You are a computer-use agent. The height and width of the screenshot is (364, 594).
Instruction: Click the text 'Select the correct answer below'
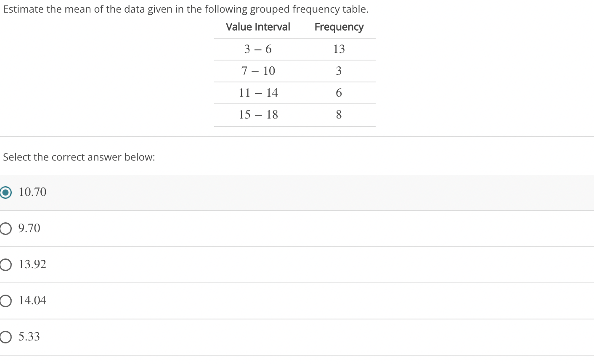79,157
